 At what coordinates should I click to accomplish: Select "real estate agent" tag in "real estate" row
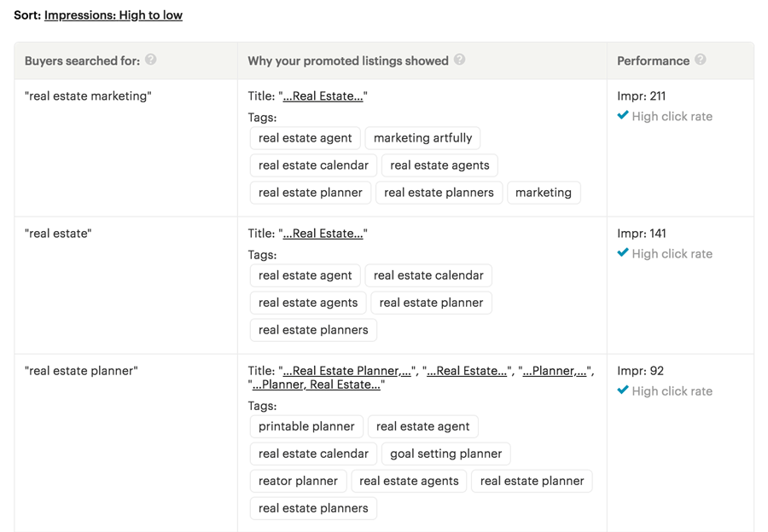tap(305, 275)
